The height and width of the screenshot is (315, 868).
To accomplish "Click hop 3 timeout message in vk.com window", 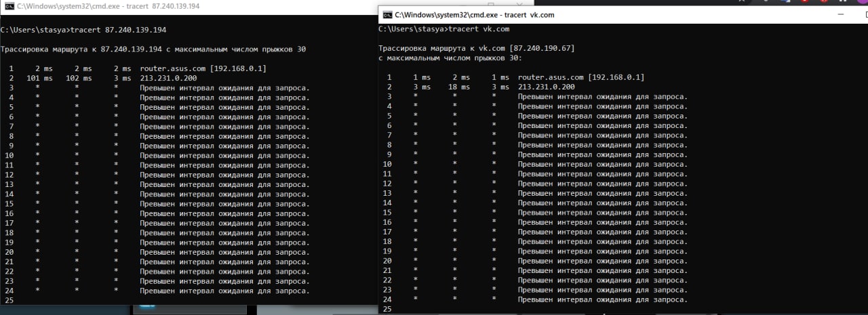I will point(602,97).
